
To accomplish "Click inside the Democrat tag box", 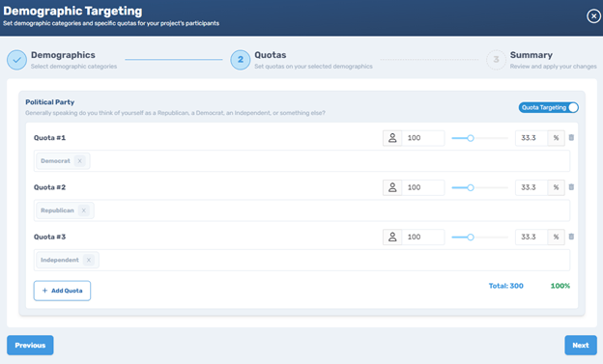I will click(301, 161).
